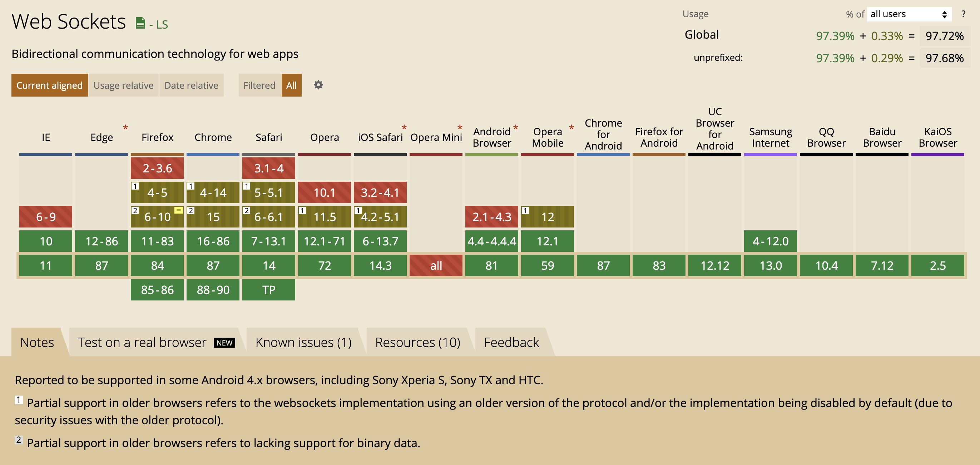Click the yellow flag on Firefox 6-10
The image size is (980, 465).
[x=178, y=210]
